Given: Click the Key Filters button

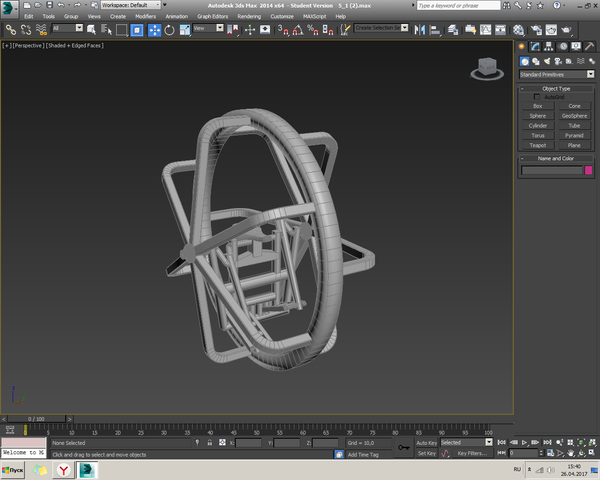Looking at the screenshot, I should click(x=470, y=453).
